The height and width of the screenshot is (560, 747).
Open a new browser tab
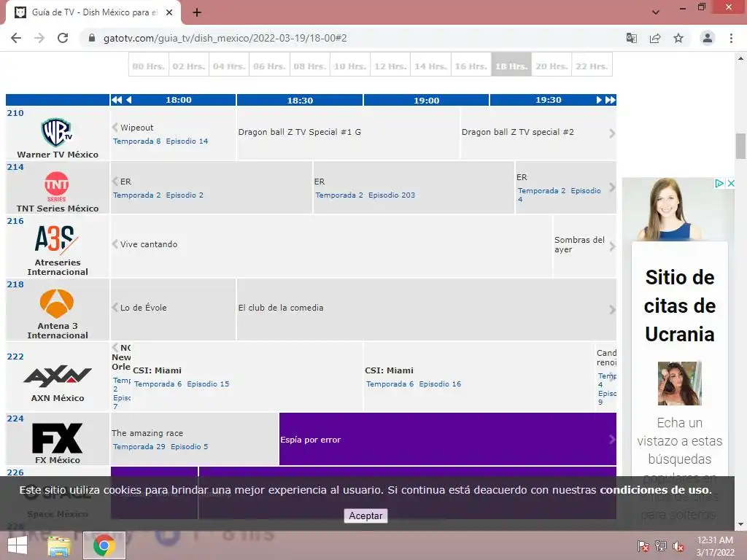(197, 12)
